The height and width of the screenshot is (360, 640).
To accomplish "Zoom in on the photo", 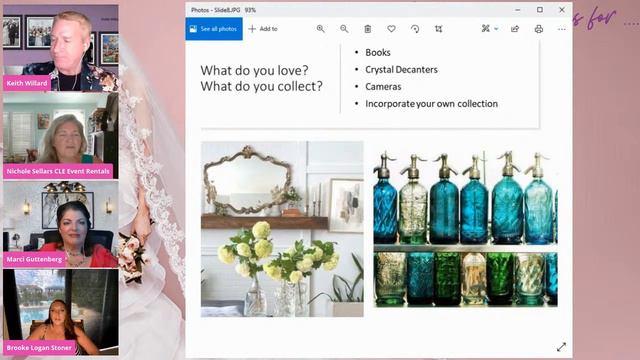I will tap(320, 29).
